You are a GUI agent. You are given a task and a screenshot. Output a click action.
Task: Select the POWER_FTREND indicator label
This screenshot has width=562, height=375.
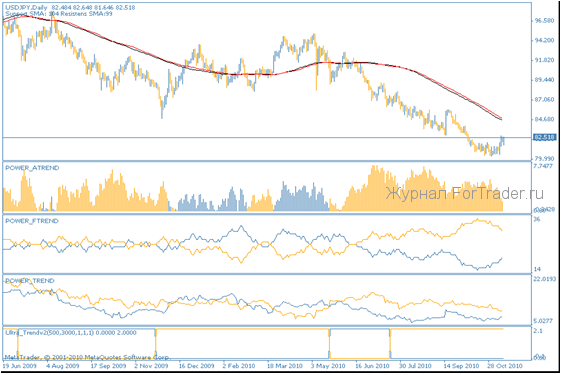(32, 221)
